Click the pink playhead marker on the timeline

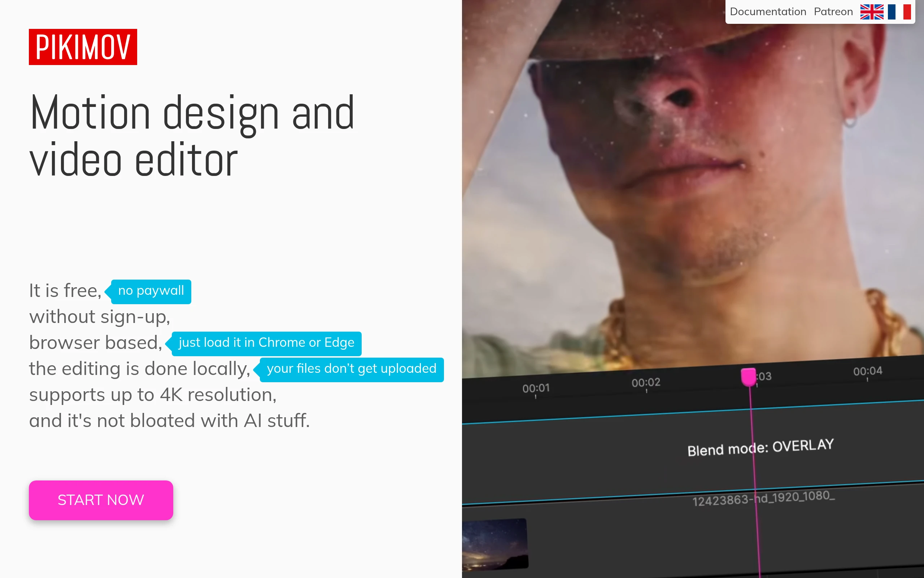tap(748, 377)
